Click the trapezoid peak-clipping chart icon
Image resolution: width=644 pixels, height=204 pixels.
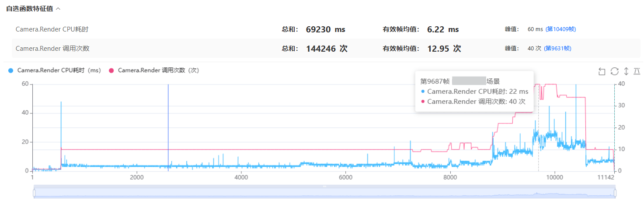pos(637,71)
